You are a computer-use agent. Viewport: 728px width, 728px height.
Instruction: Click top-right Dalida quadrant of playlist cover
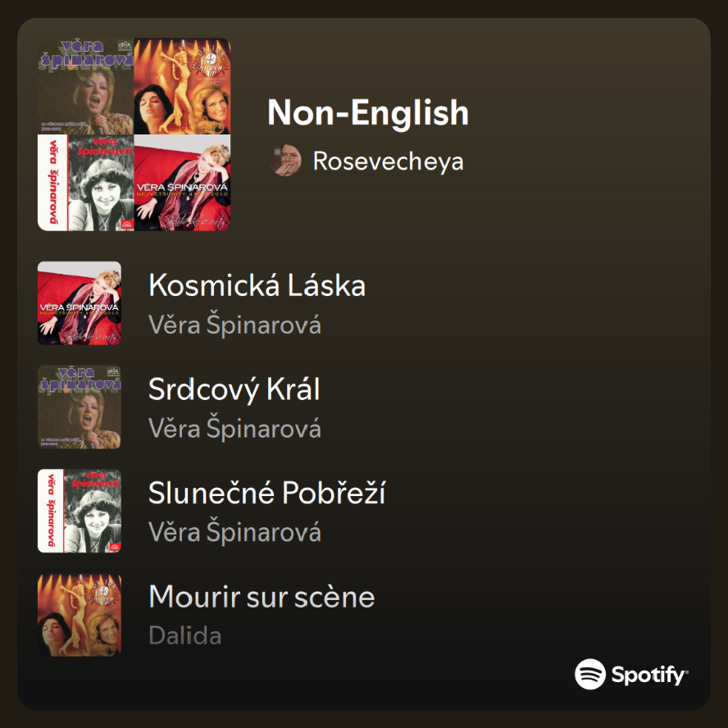click(x=182, y=86)
